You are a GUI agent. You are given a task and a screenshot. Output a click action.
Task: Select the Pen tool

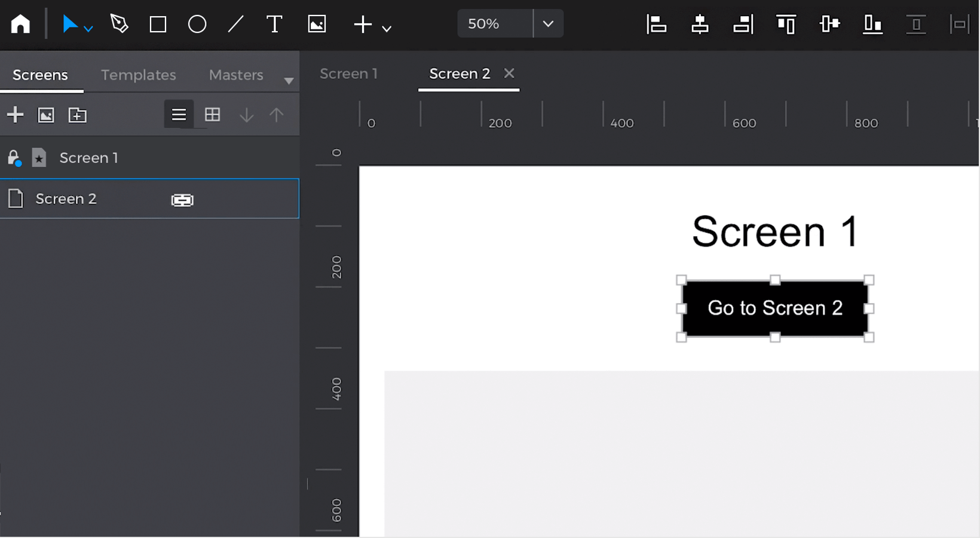click(120, 24)
